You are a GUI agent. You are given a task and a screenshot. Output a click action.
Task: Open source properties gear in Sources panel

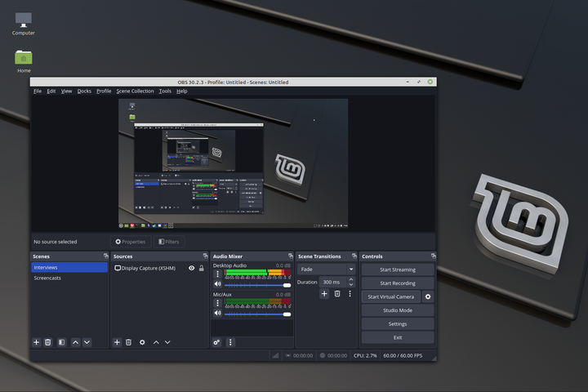click(142, 342)
